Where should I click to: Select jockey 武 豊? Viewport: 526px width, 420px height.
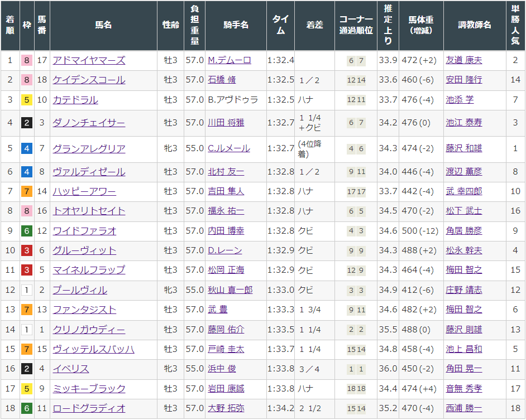click(x=217, y=310)
